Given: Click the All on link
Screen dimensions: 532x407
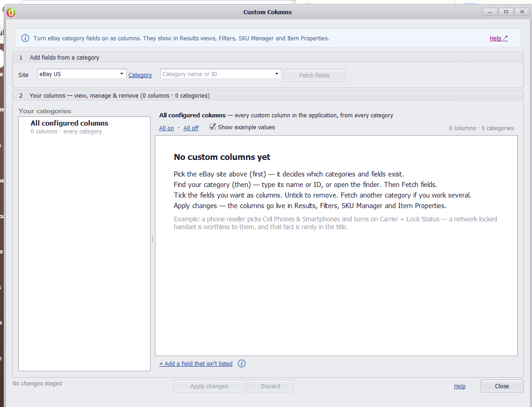Looking at the screenshot, I should (166, 128).
